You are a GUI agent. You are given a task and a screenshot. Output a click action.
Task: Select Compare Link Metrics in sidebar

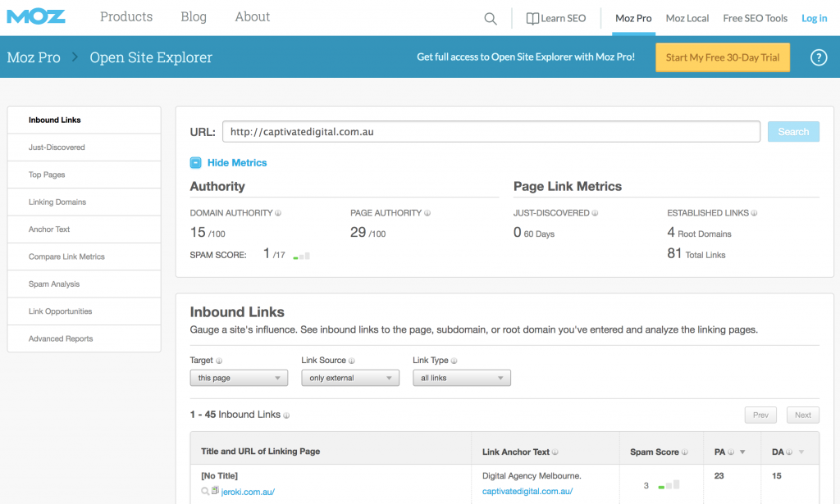point(84,257)
